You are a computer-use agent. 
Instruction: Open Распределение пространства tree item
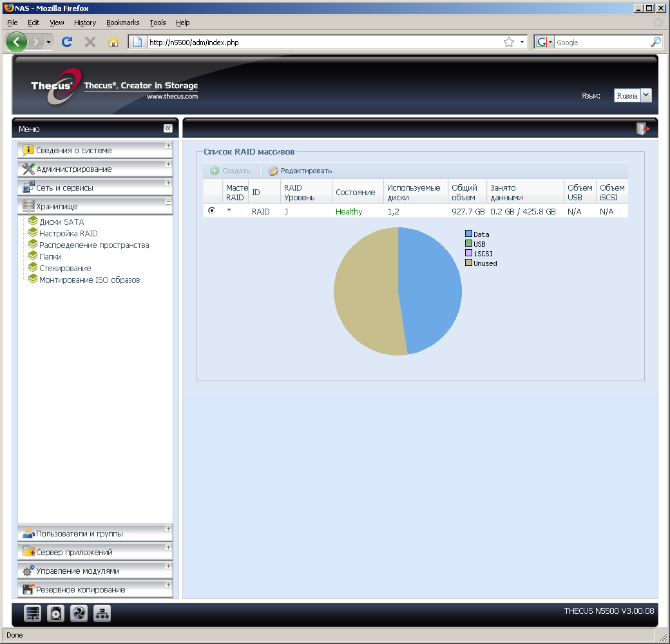point(94,245)
